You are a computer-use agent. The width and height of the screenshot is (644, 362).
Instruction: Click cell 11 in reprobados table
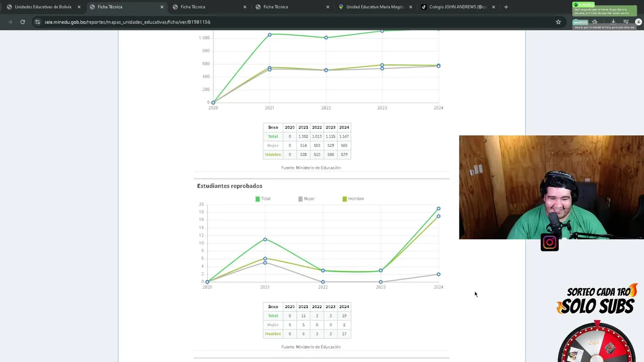coord(303,316)
